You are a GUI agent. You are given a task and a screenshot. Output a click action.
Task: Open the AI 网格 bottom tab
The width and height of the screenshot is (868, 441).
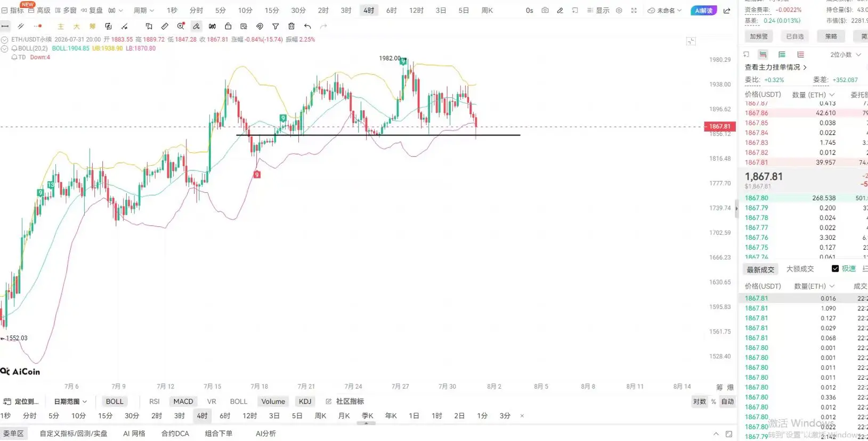pos(134,434)
